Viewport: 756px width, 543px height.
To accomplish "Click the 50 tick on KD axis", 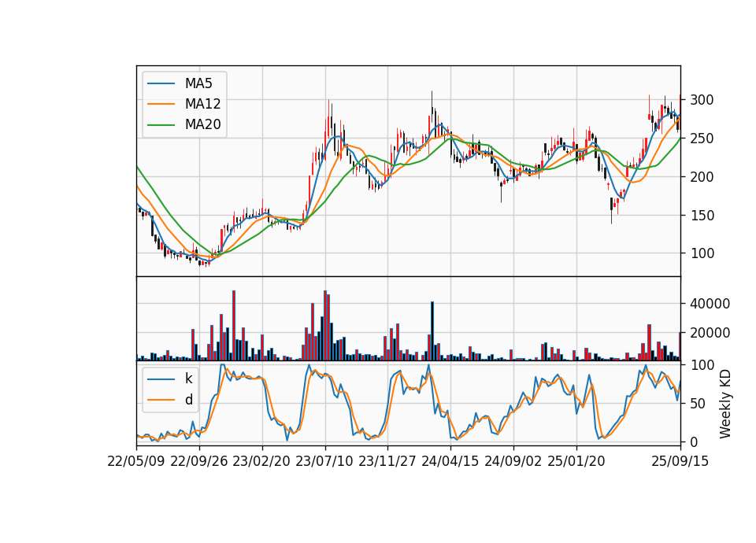I will tap(698, 404).
